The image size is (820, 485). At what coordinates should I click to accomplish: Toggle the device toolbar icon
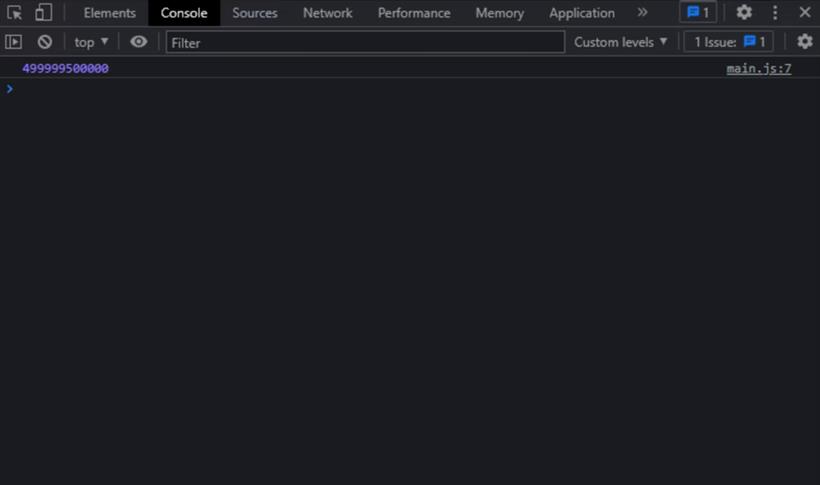pyautogui.click(x=43, y=12)
